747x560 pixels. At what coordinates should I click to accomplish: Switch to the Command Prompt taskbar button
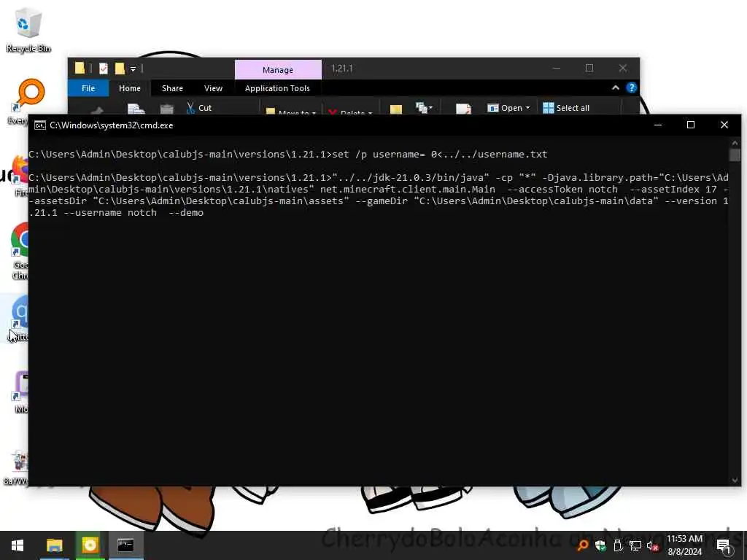click(x=125, y=545)
